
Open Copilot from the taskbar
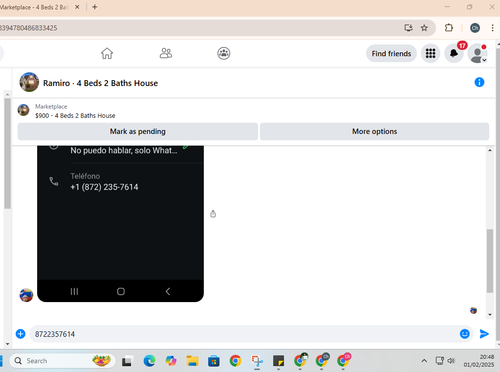click(x=171, y=361)
